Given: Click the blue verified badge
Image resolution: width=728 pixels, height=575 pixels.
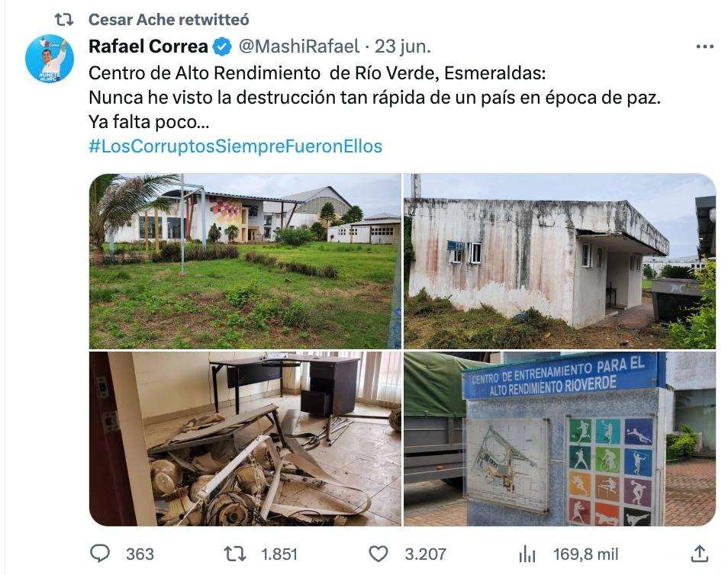Looking at the screenshot, I should click(x=222, y=47).
